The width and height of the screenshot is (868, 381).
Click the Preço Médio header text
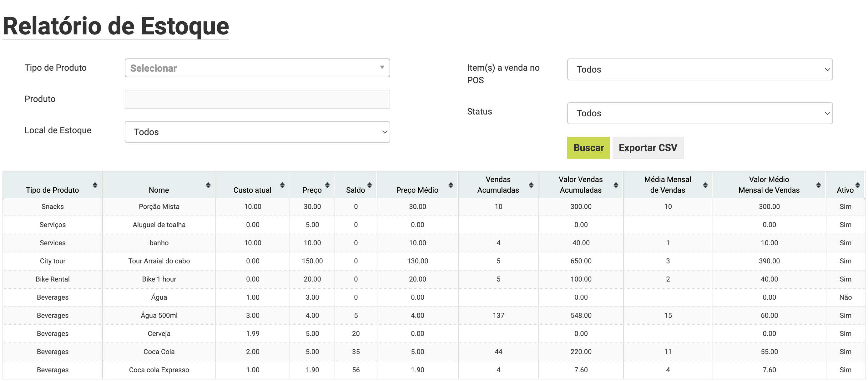click(x=417, y=190)
